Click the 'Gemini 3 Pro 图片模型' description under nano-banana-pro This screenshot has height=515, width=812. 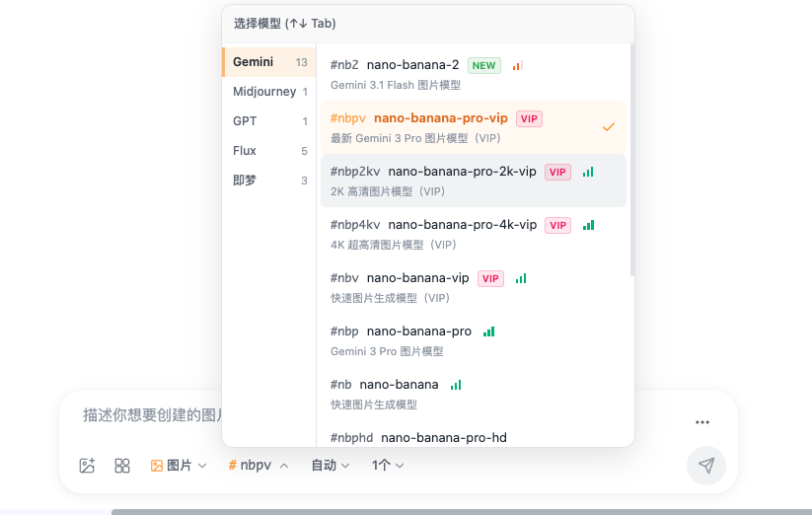pos(387,351)
